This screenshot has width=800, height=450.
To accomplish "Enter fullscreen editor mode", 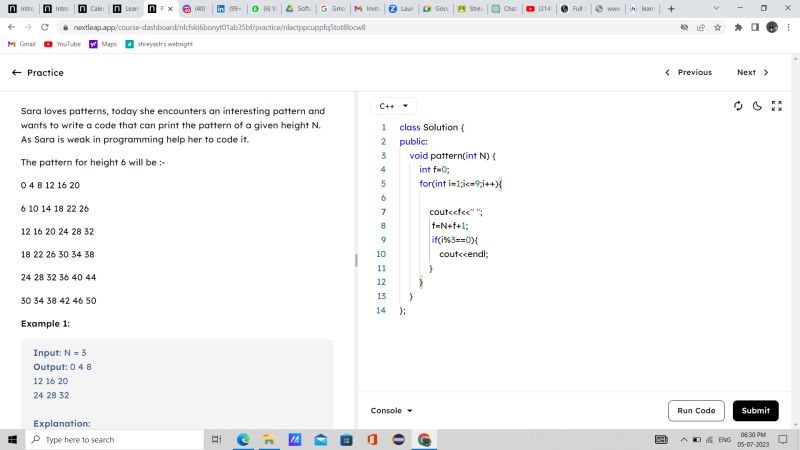I will [776, 106].
